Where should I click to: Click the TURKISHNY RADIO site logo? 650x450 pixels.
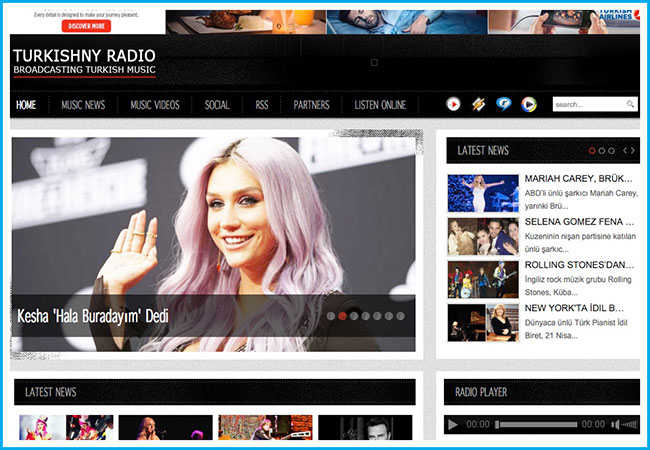(x=84, y=56)
